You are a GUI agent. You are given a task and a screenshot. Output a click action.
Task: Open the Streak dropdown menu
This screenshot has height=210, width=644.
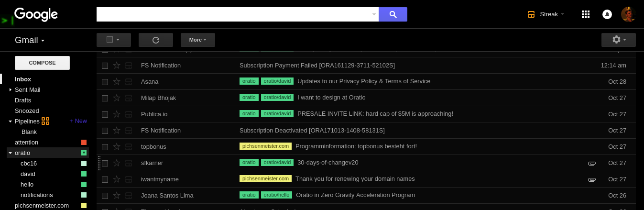coord(563,14)
